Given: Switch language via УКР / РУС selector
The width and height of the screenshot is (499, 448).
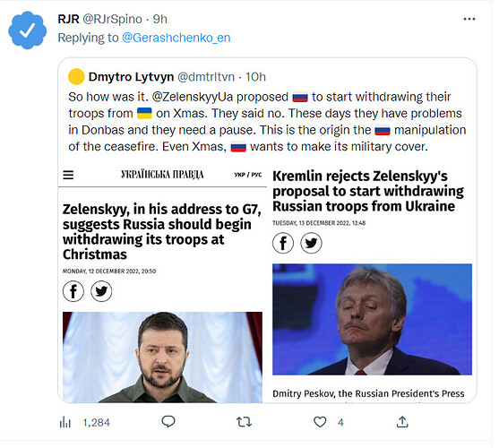Looking at the screenshot, I should click(248, 175).
